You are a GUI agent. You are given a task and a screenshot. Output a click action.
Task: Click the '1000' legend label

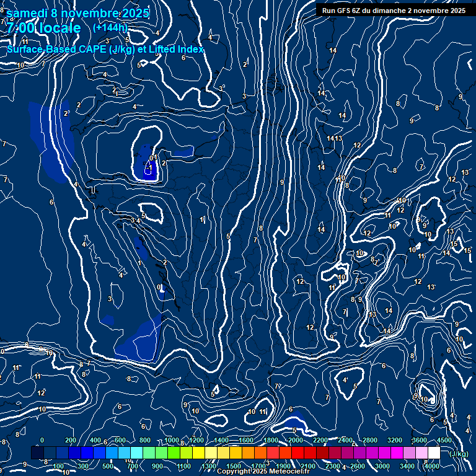click(x=172, y=440)
